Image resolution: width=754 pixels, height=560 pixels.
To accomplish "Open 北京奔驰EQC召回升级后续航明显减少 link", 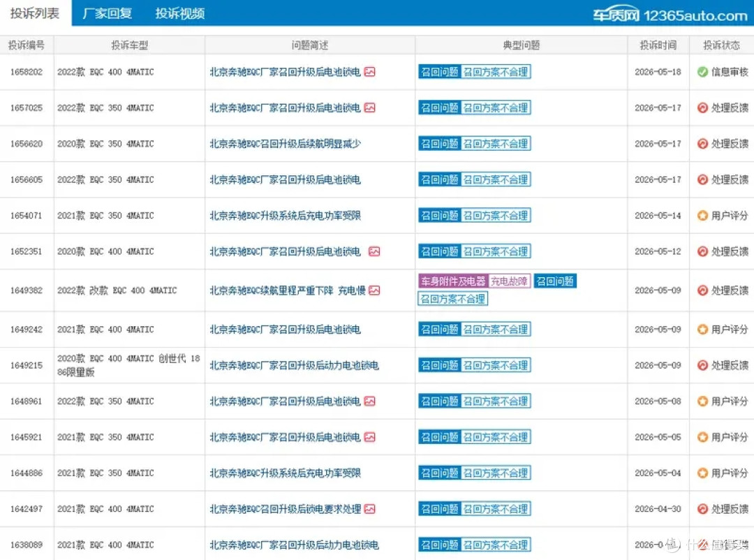I will [285, 143].
